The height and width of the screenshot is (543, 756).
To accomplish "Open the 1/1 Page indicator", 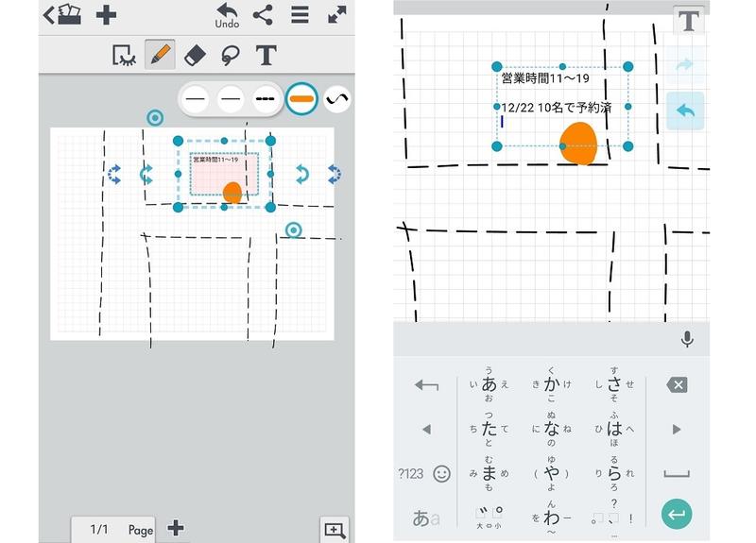I will click(120, 530).
